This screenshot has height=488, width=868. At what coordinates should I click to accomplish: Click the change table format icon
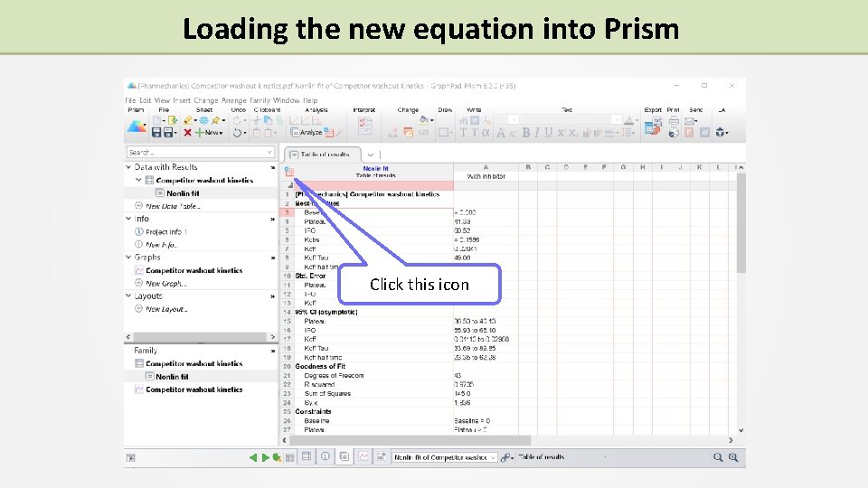(x=409, y=133)
